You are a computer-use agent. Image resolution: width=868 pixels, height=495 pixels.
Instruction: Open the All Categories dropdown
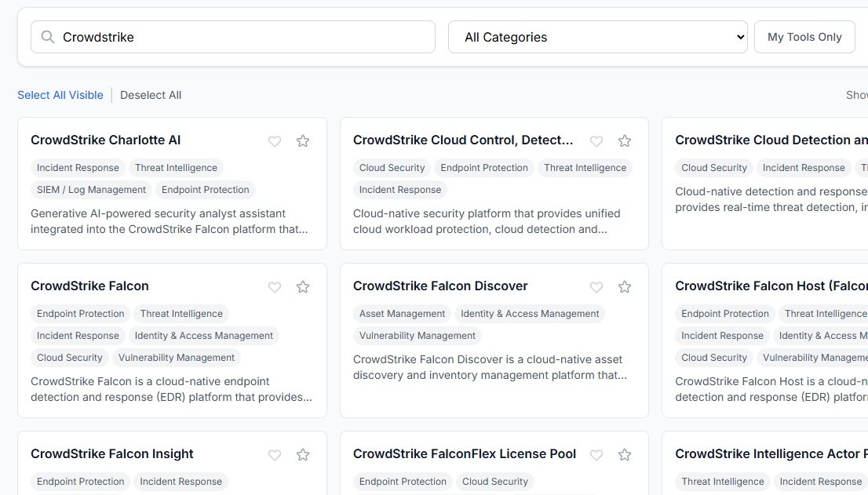coord(598,37)
